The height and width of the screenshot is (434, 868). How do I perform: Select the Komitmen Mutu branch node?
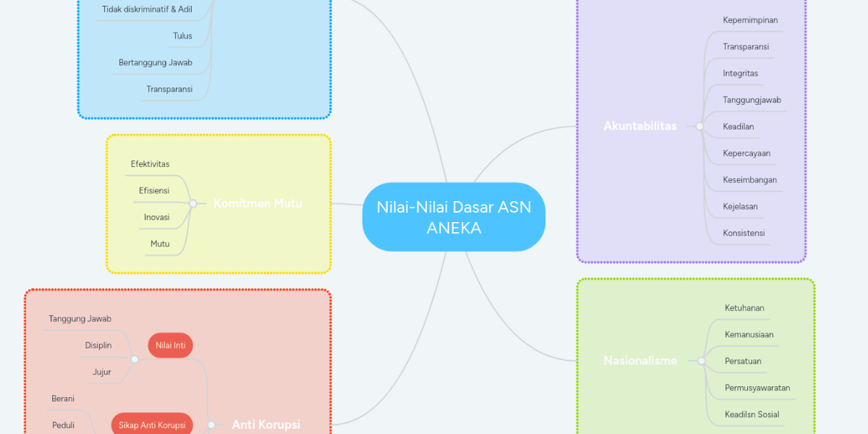[x=258, y=203]
